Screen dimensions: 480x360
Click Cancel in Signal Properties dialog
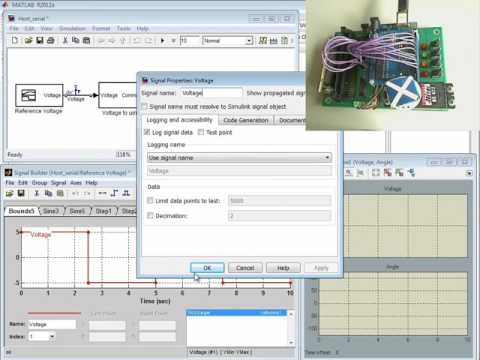tap(245, 268)
